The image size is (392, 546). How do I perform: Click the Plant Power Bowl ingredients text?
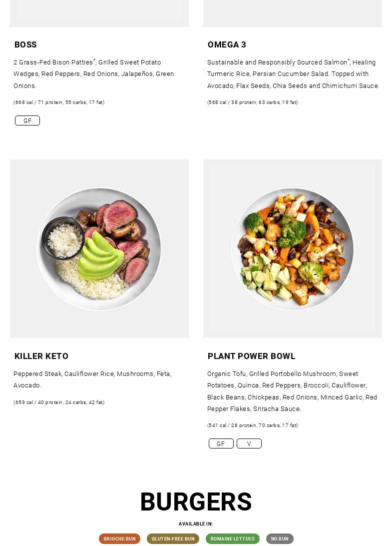[292, 391]
